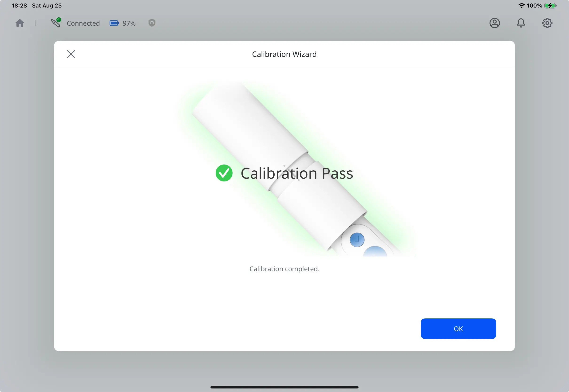Tap the clock showing 18:28

point(20,5)
